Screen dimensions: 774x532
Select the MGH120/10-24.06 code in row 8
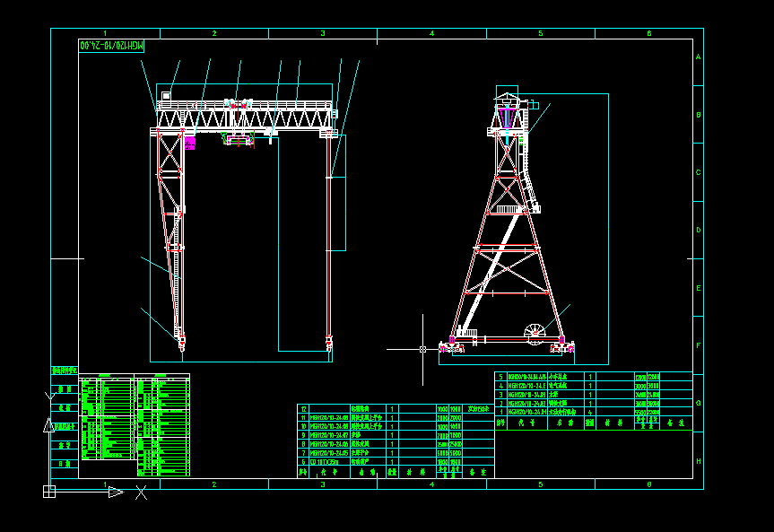(x=329, y=444)
